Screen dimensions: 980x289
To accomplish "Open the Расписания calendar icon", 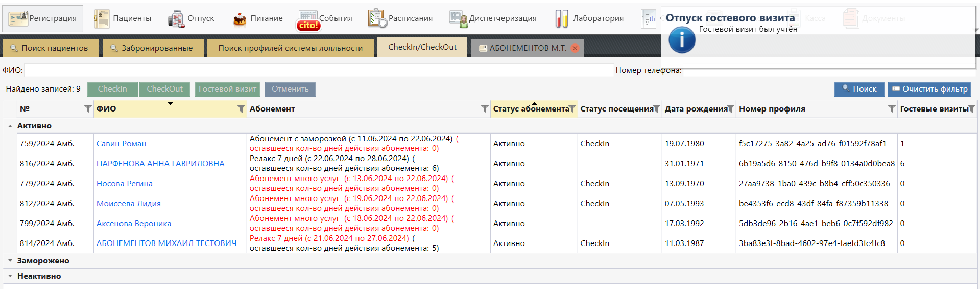I will 377,18.
